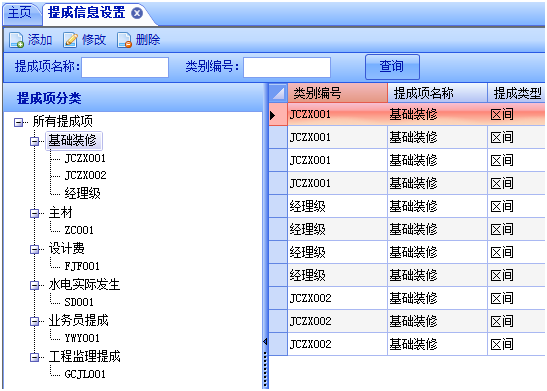Collapse the 水电实际发生 tree node

coord(34,285)
